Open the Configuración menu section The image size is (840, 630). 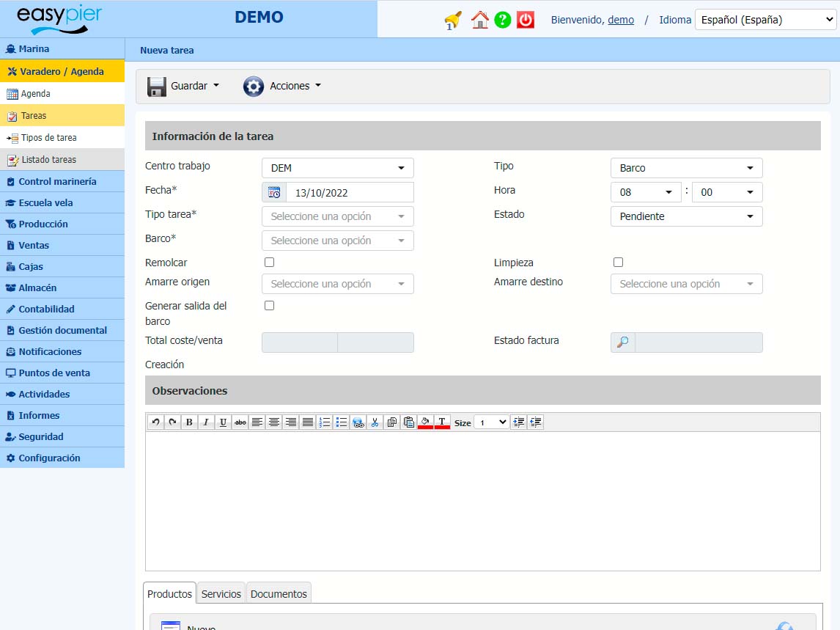coord(62,458)
